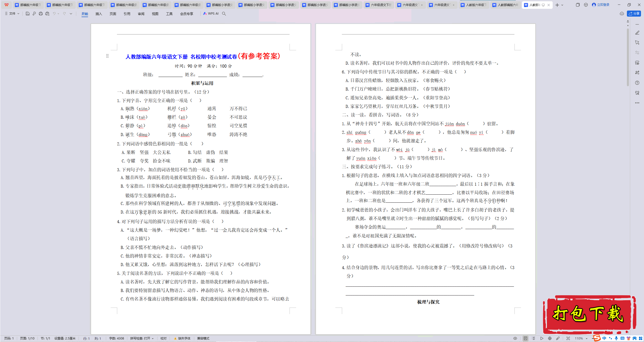Open the 引用 ribbon tab

tap(127, 14)
